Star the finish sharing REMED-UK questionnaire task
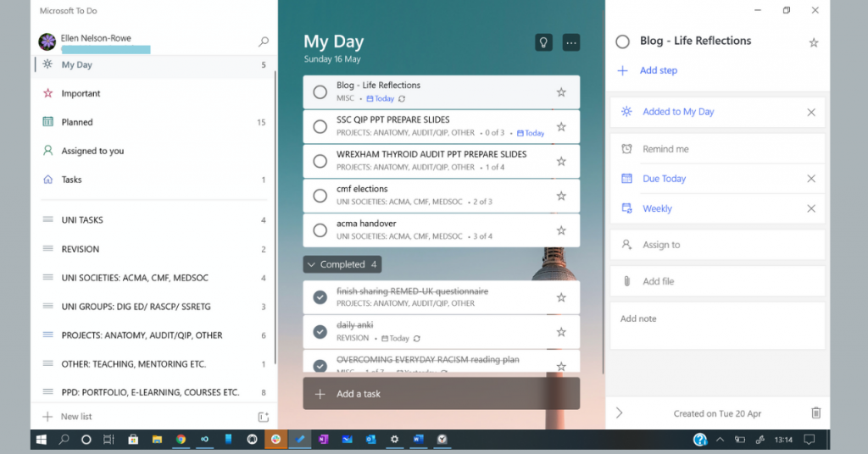868x454 pixels. click(x=561, y=297)
